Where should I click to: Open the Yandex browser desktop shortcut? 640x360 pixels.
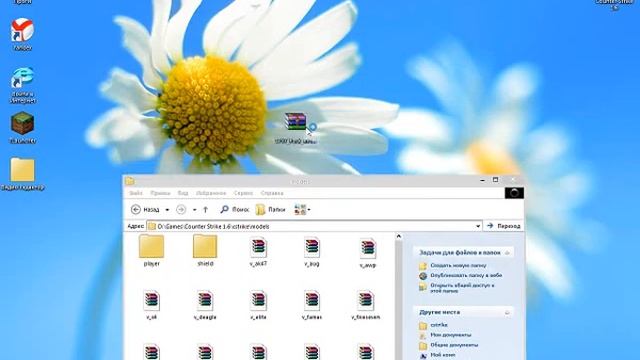click(x=22, y=34)
